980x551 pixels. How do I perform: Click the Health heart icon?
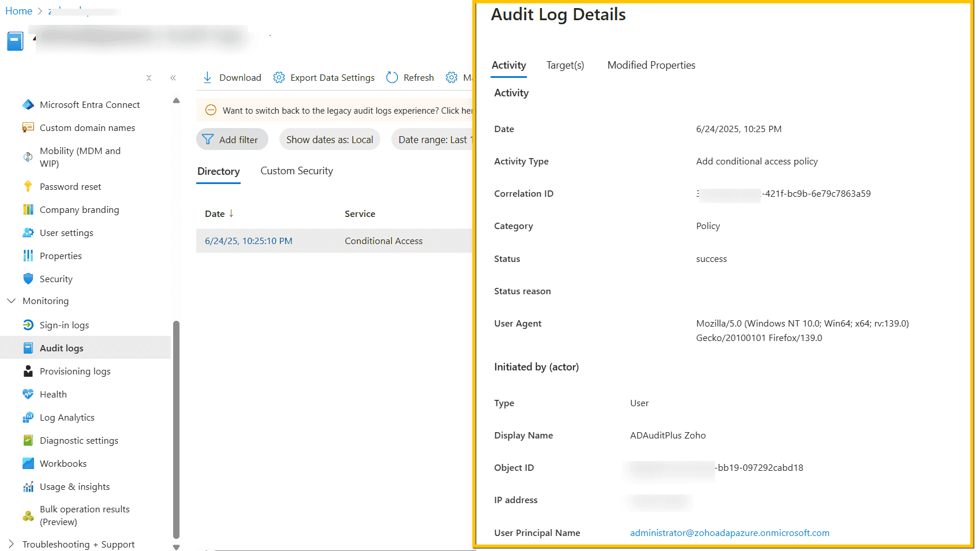click(x=28, y=394)
